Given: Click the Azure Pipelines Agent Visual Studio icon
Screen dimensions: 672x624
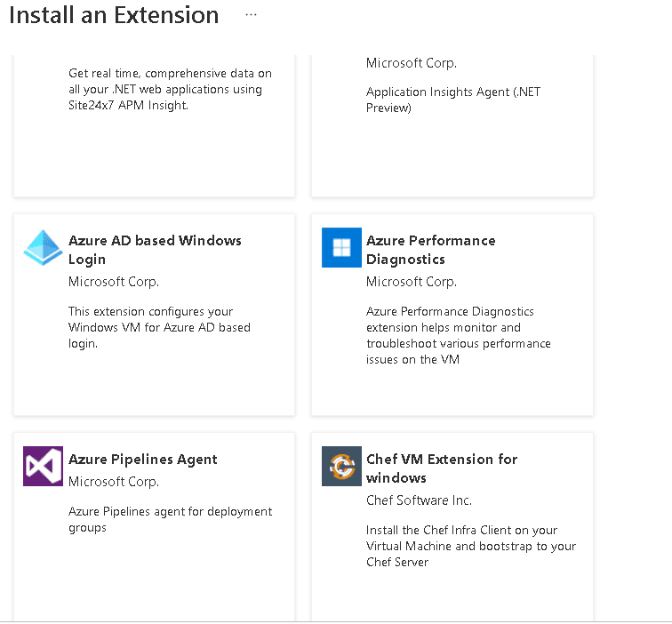Looking at the screenshot, I should point(43,466).
